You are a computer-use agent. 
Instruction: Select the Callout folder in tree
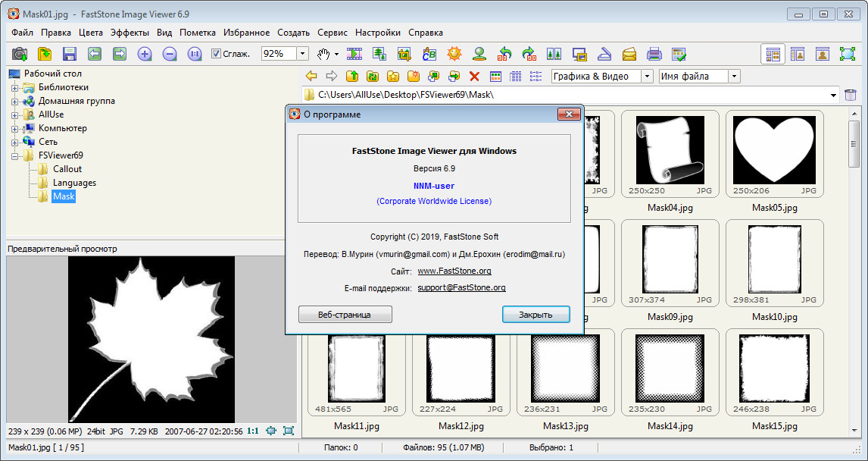tap(67, 169)
